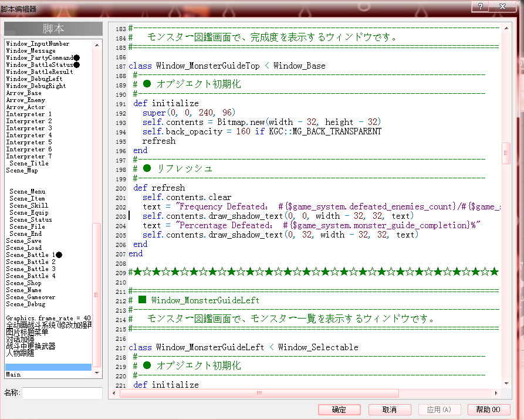
Task: Click line 195 refresh call
Action: [x=159, y=141]
